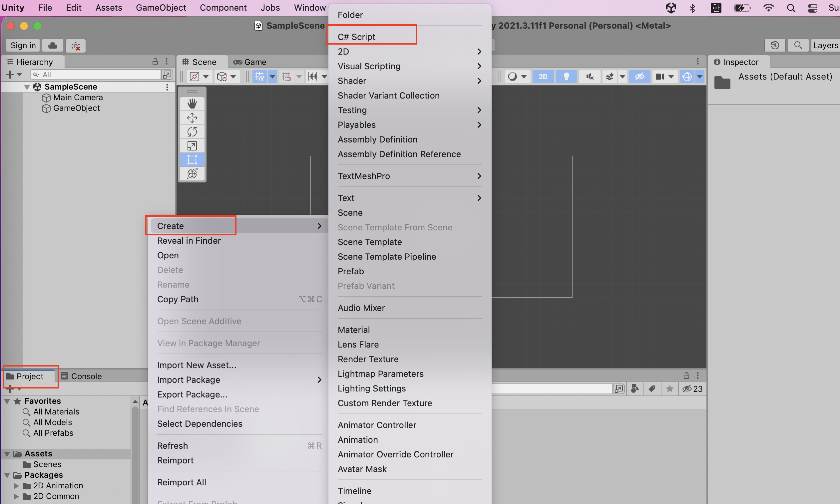
Task: Open the gizmos dropdown arrow
Action: 700,77
